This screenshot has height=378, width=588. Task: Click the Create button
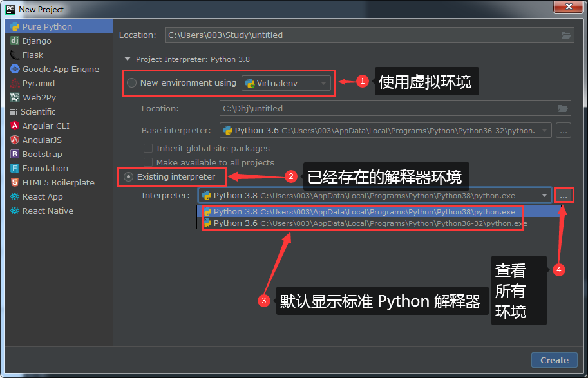pos(555,361)
